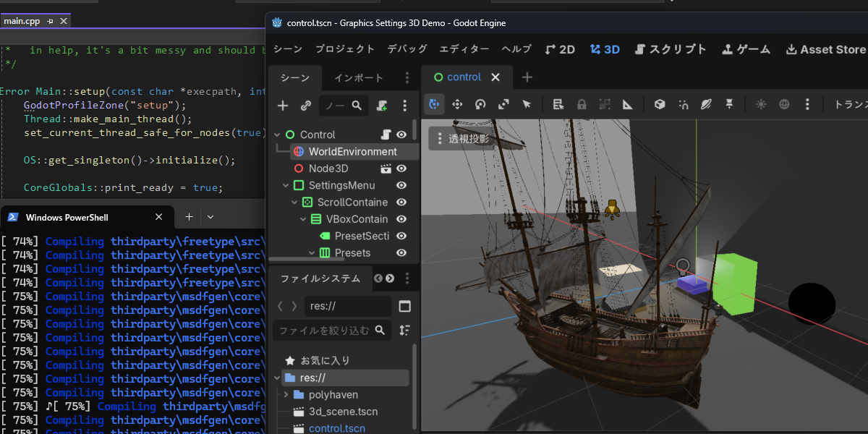Switch to the ゲーム workspace
The image size is (868, 434).
click(x=746, y=49)
